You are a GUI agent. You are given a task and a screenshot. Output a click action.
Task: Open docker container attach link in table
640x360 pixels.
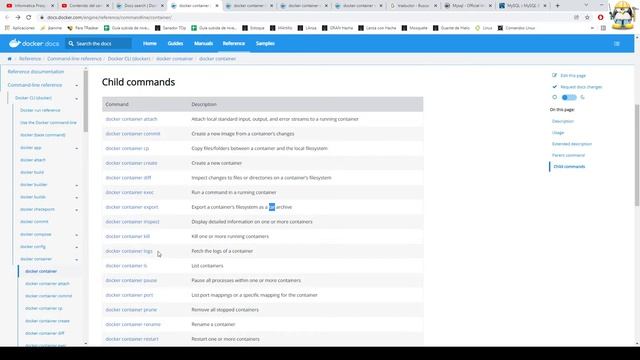coord(131,119)
